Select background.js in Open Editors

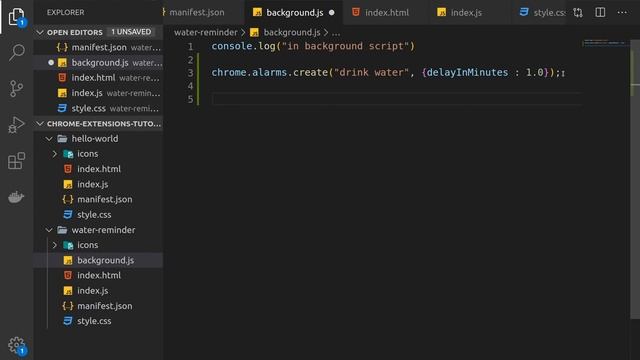pos(98,62)
